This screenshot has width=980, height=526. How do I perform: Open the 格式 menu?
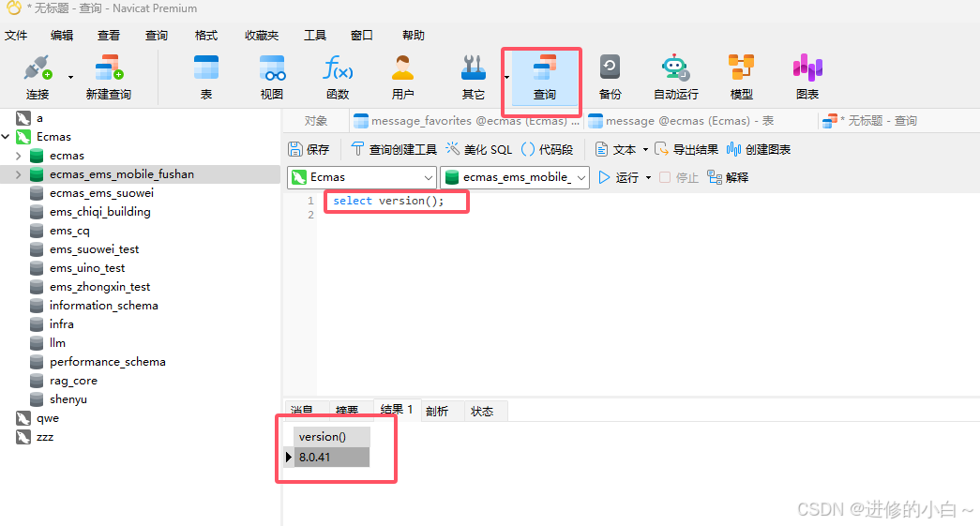[206, 36]
